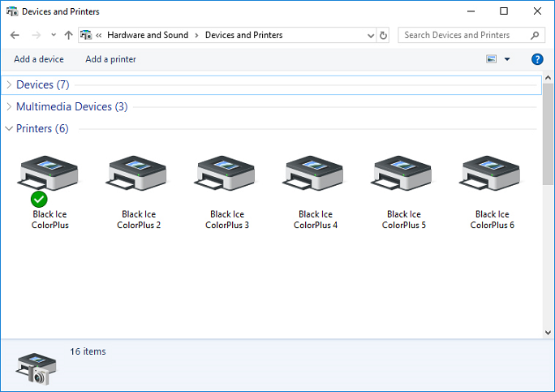
Task: Click the scrollbar down arrow
Action: click(x=548, y=333)
